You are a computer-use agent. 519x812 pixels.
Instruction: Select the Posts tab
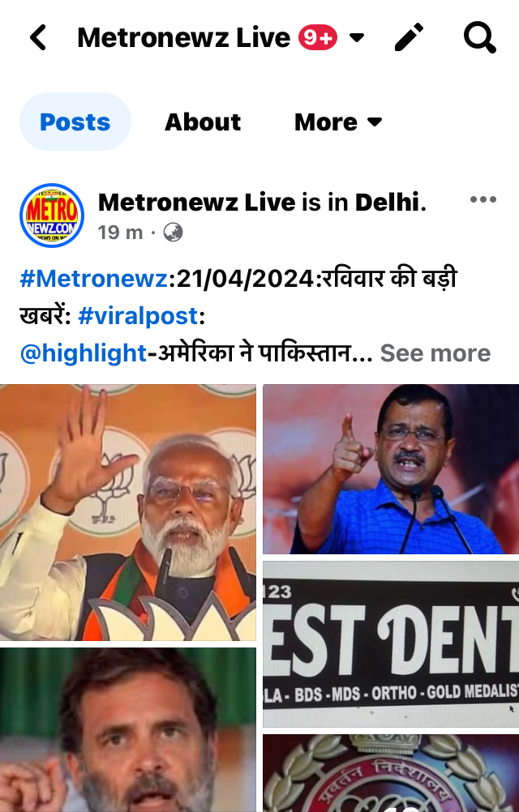(75, 122)
